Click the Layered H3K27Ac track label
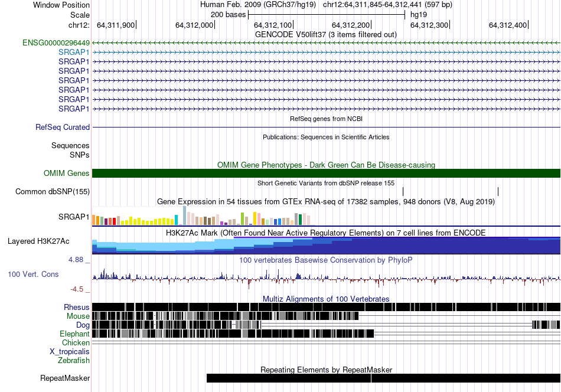This screenshot has height=392, width=561. tap(38, 241)
